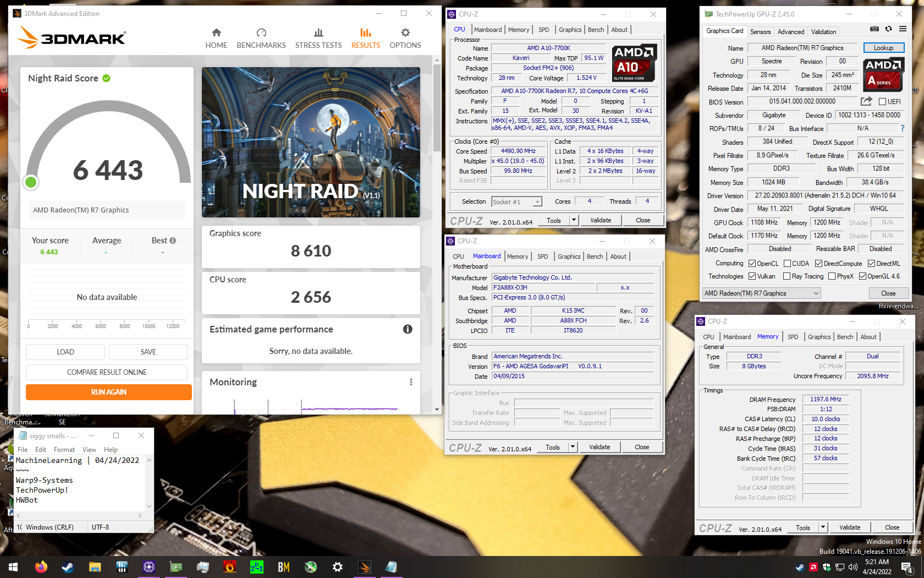Open the View menu in Notepad
The width and height of the screenshot is (924, 578).
coord(89,450)
